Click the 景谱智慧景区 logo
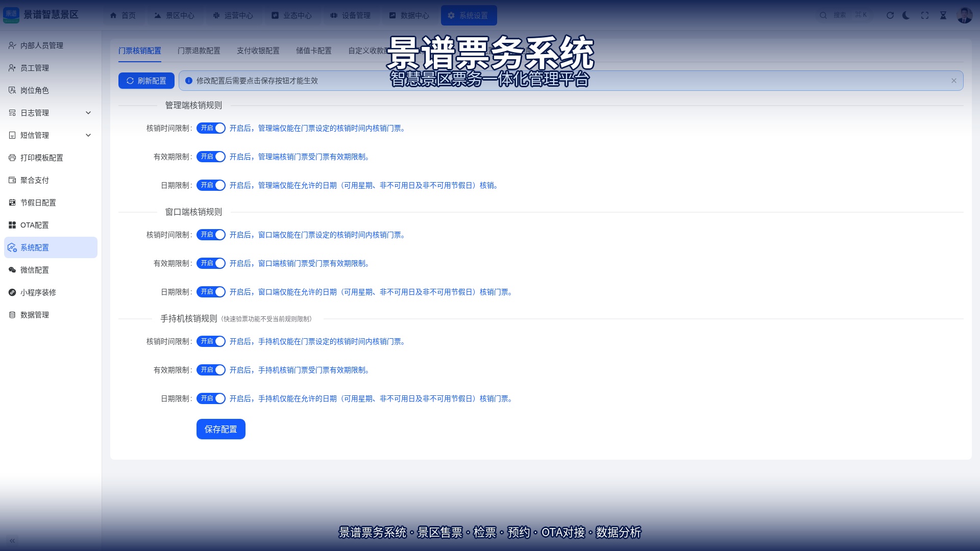This screenshot has height=551, width=980. coord(41,15)
